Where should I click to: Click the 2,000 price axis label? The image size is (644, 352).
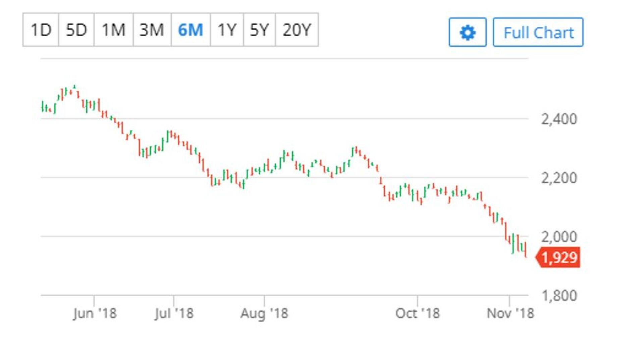coord(559,237)
